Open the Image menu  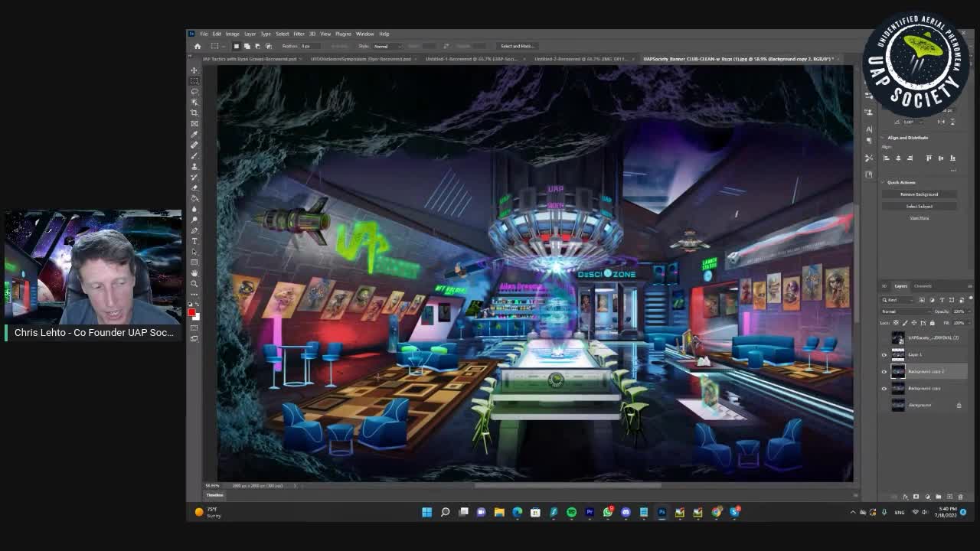tap(232, 34)
